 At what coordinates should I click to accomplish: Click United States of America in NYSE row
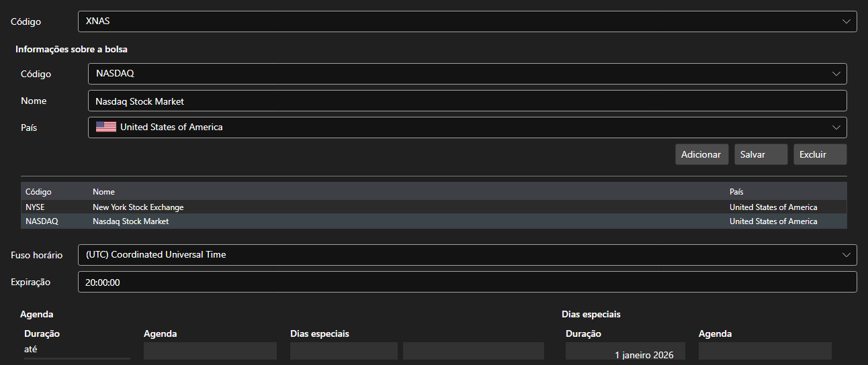pyautogui.click(x=773, y=207)
